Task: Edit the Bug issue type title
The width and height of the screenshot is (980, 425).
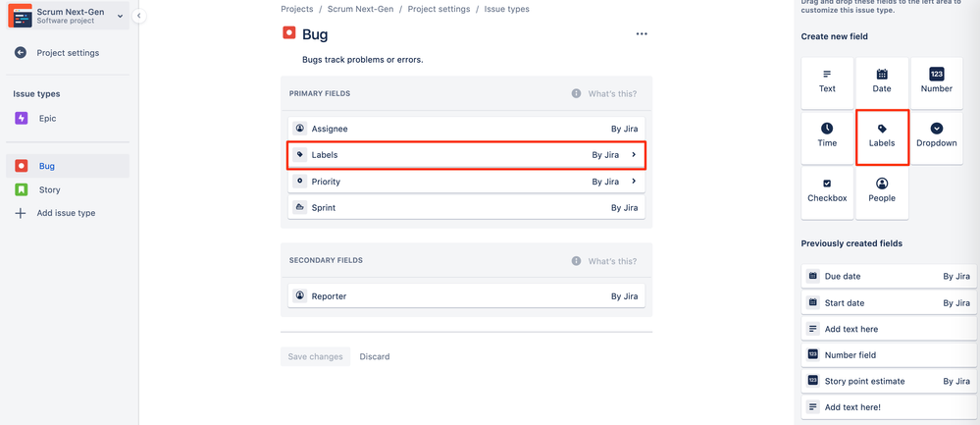Action: (x=315, y=34)
